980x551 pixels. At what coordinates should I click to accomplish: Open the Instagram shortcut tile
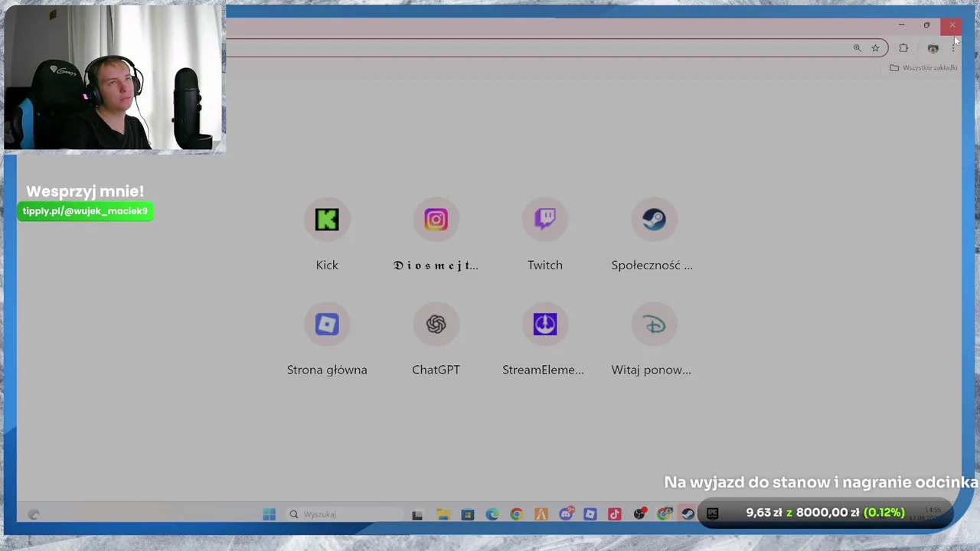(x=436, y=220)
